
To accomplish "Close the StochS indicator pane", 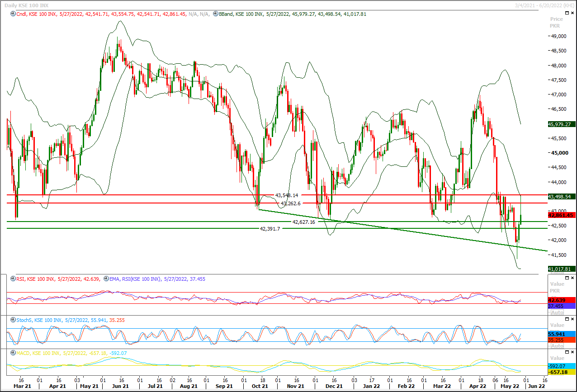I will click(x=572, y=319).
